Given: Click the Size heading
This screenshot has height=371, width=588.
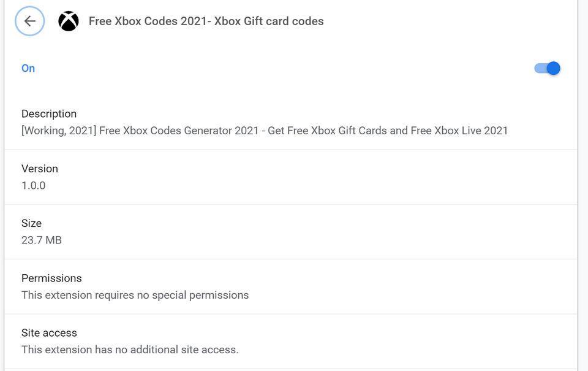Looking at the screenshot, I should click(x=32, y=223).
